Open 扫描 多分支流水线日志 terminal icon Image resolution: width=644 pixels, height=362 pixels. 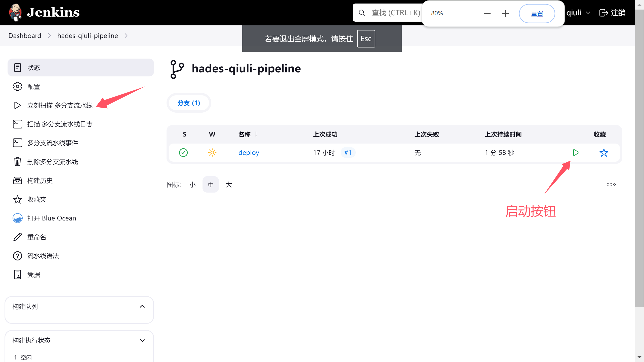[x=17, y=124]
